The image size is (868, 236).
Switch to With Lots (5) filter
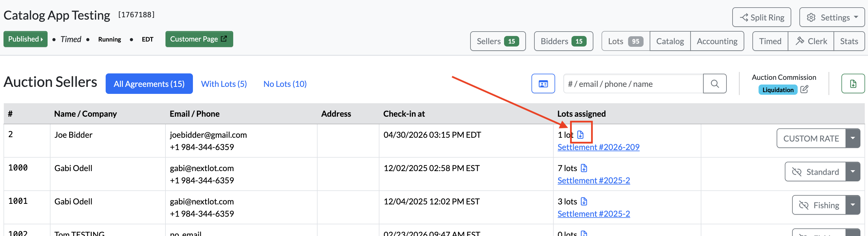click(224, 84)
